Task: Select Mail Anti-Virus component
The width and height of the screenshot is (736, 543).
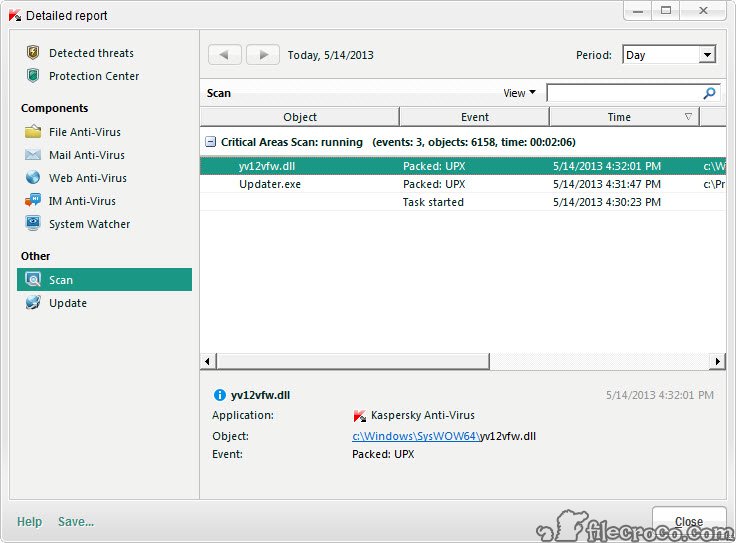Action: click(87, 155)
